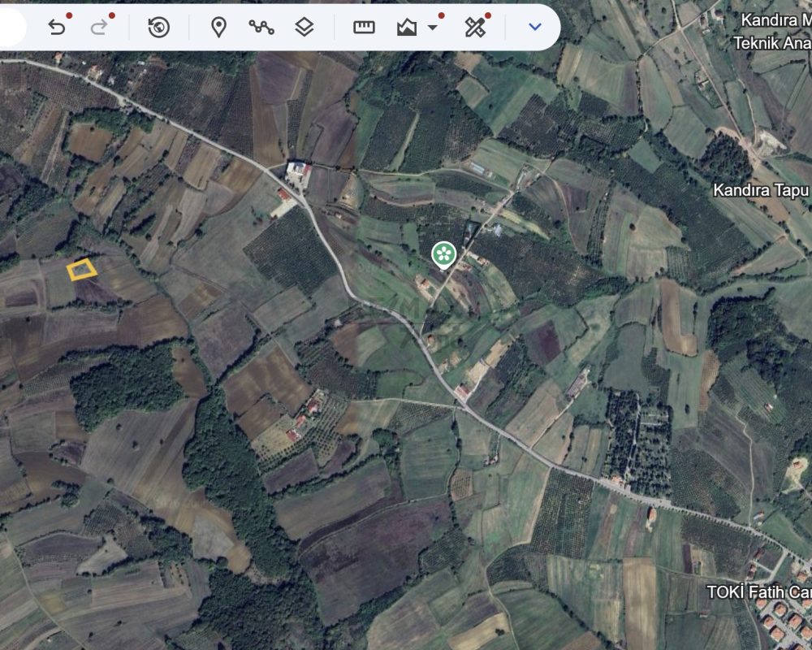Expand the map style dropdown arrow
The image size is (812, 650).
click(x=433, y=28)
